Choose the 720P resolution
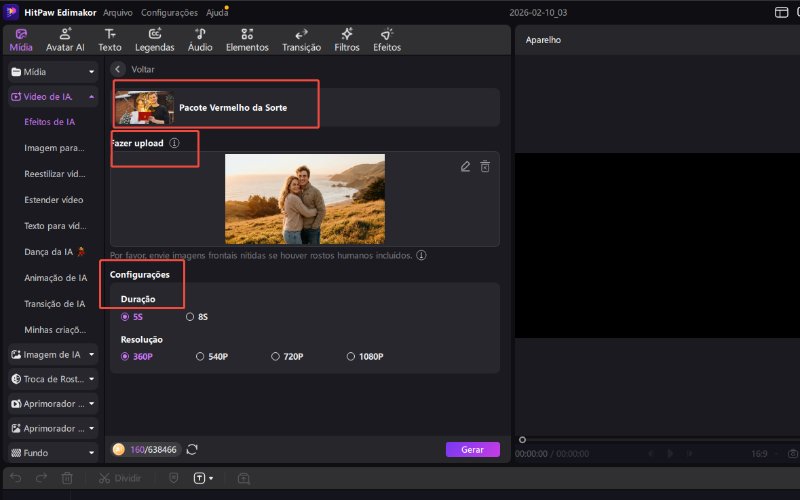800x500 pixels. pyautogui.click(x=287, y=357)
